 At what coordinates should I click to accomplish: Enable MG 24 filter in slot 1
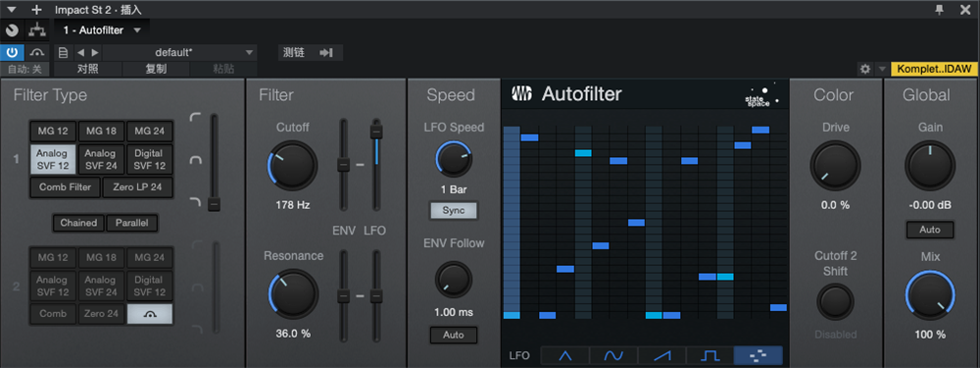click(x=149, y=131)
